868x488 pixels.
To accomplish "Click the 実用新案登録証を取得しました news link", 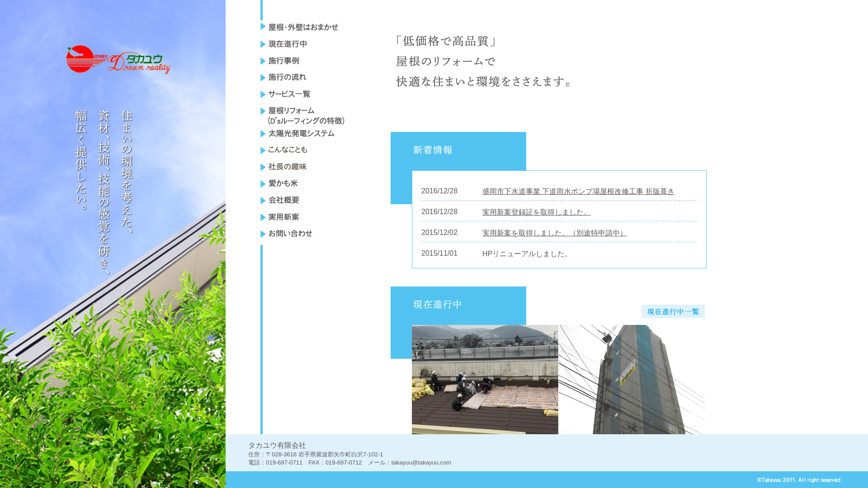I will (536, 211).
